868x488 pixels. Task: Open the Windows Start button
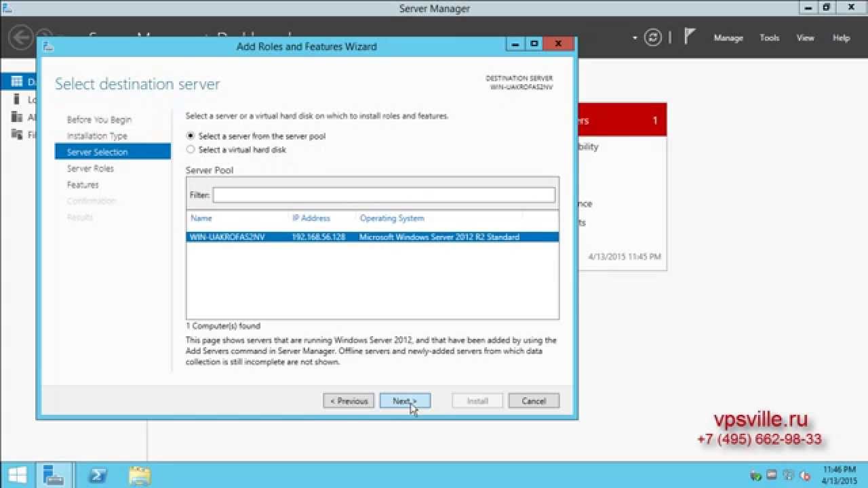(18, 475)
